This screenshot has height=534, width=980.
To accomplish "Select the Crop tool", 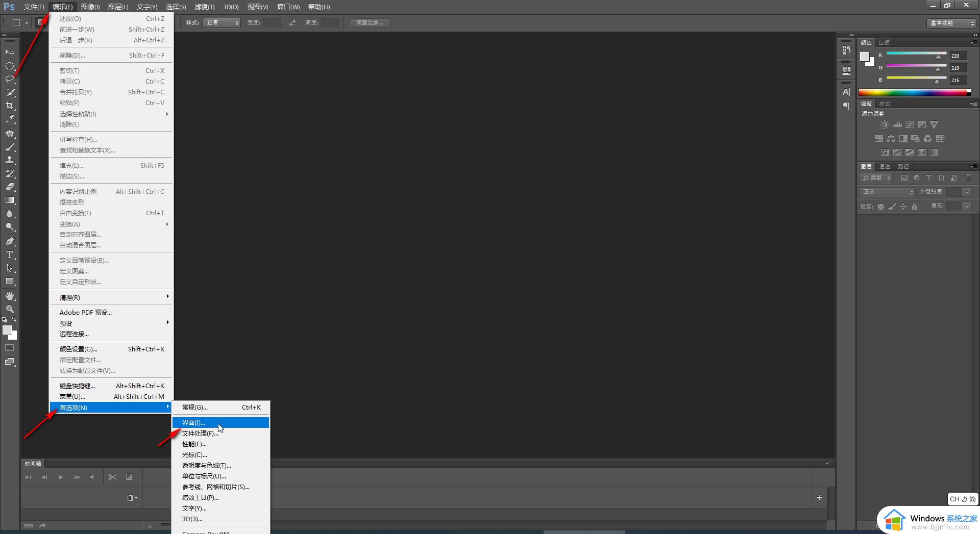I will pyautogui.click(x=10, y=106).
